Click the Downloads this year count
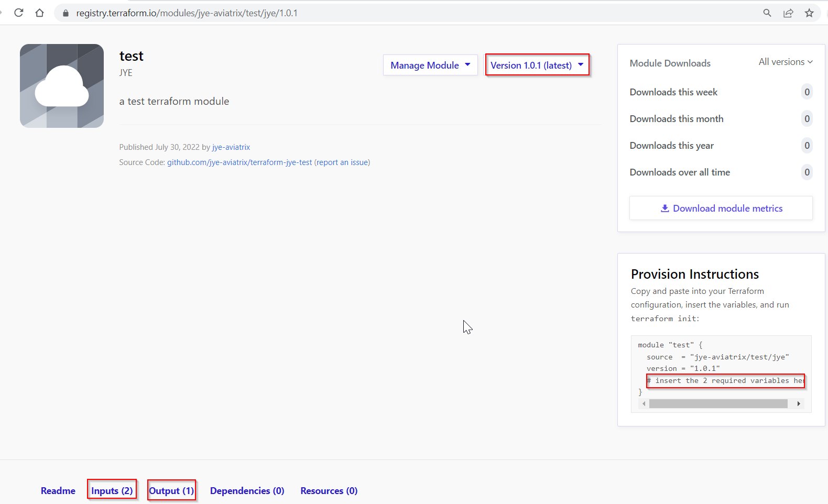Screen dimensions: 828x504 pyautogui.click(x=807, y=146)
